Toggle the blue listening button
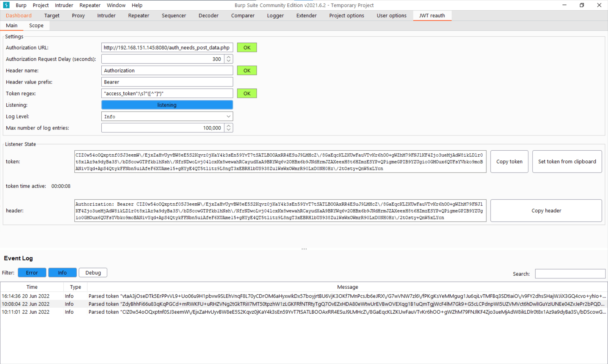Viewport: 608px width, 364px height. pyautogui.click(x=167, y=105)
